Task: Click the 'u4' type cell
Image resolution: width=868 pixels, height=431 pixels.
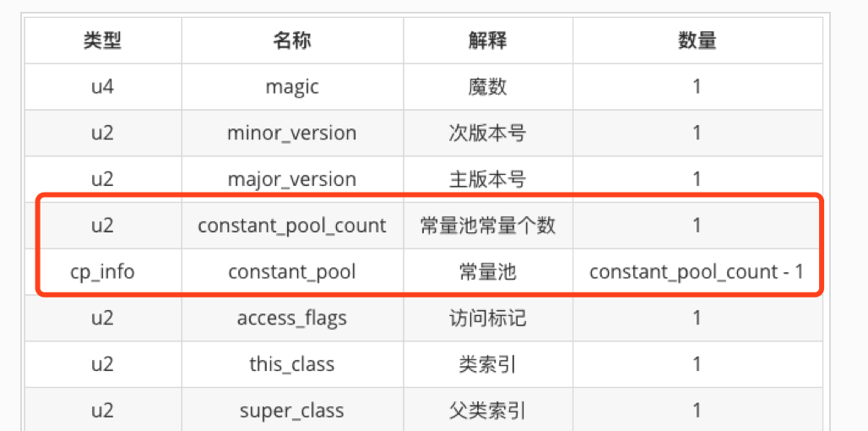Action: click(102, 86)
